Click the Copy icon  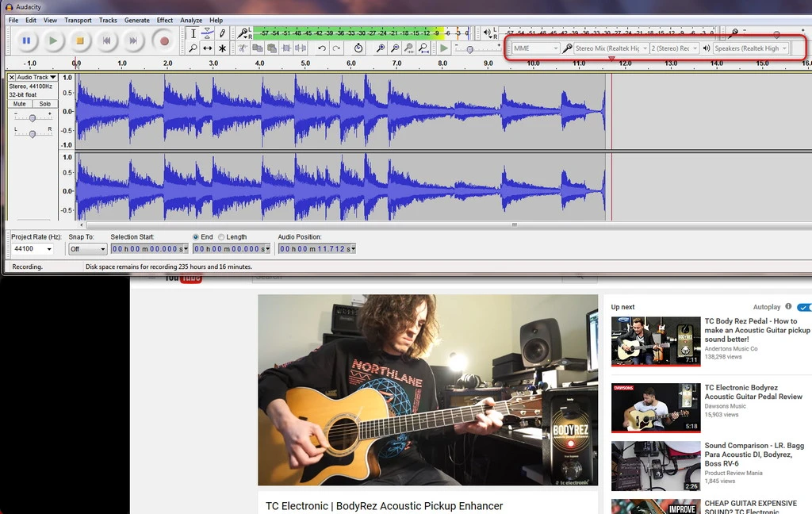click(257, 48)
